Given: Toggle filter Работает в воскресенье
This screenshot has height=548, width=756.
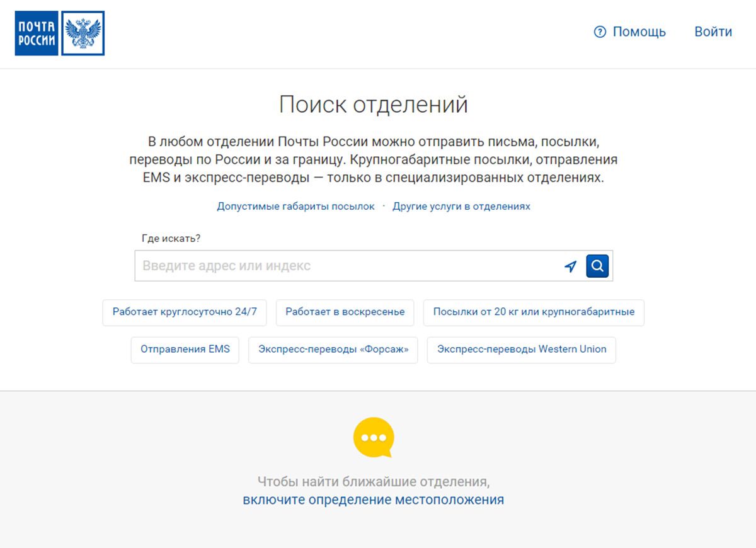Looking at the screenshot, I should [345, 312].
